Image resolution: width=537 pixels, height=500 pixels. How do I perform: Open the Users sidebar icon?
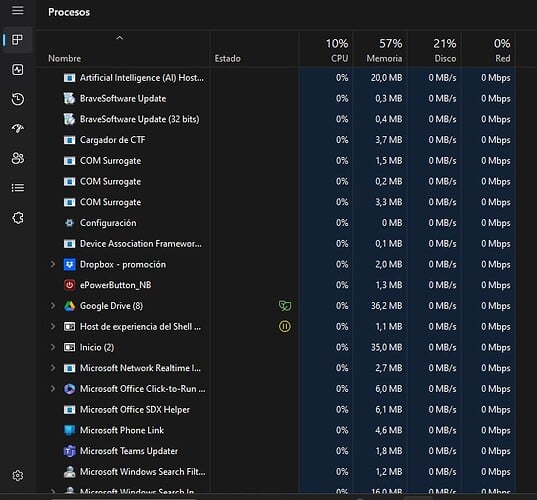pyautogui.click(x=17, y=158)
